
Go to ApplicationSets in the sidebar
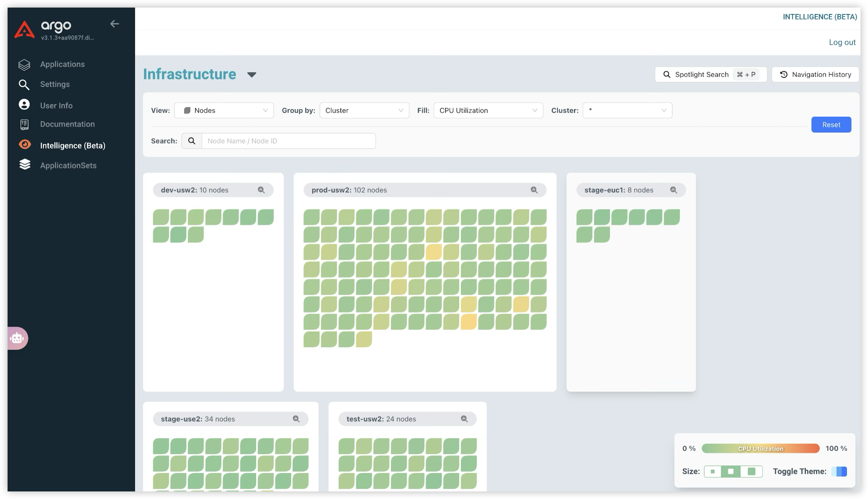(68, 165)
